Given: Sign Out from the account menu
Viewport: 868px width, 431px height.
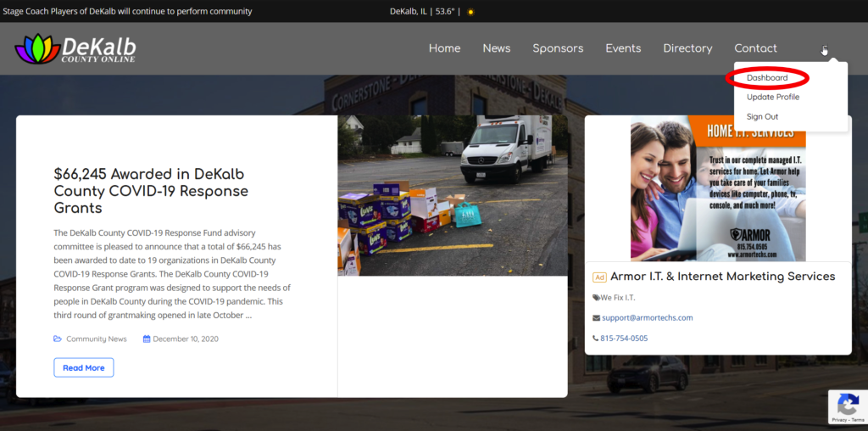Looking at the screenshot, I should 762,117.
